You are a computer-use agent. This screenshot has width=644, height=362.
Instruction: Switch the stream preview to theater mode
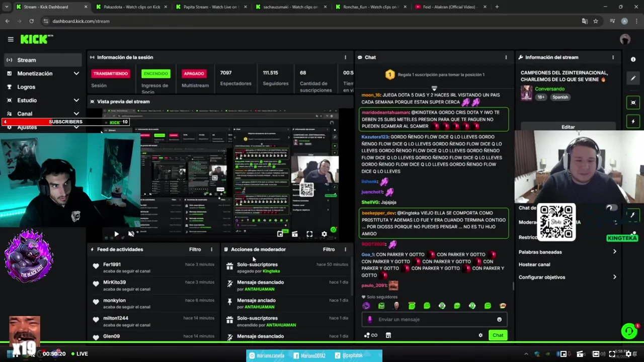point(295,234)
